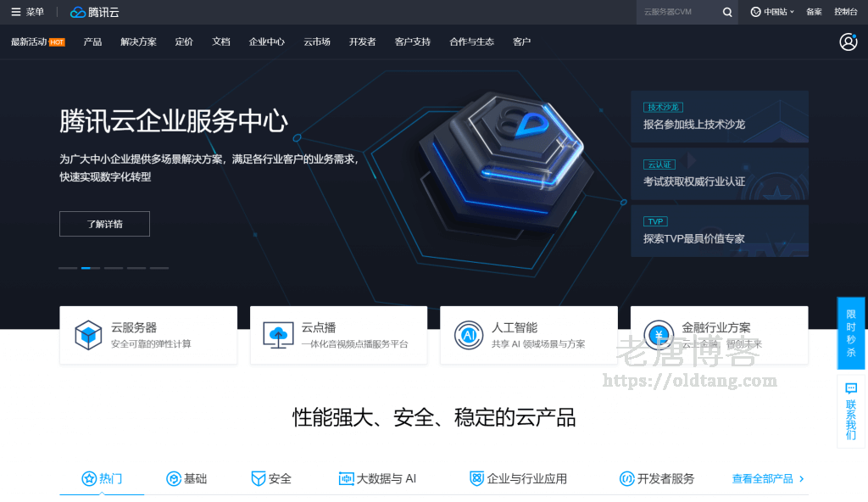Jump to the third carousel slide indicator
868x502 pixels.
click(114, 268)
